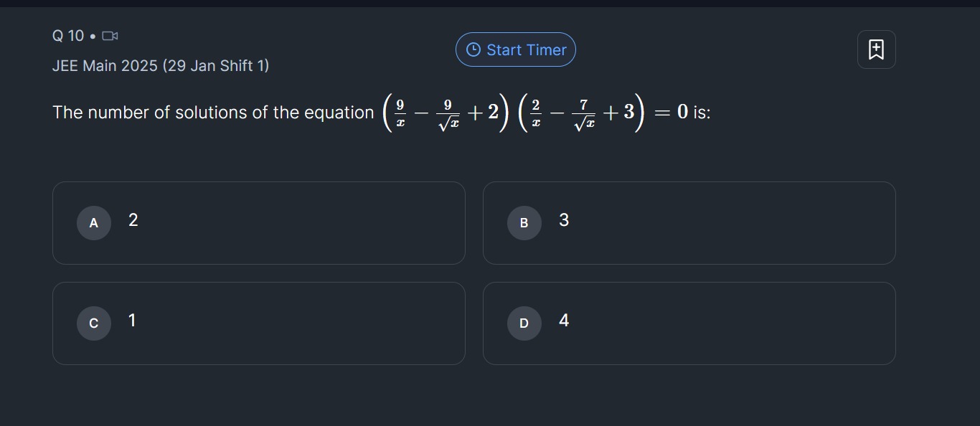Click the bullet dot beside Q 10
The width and height of the screenshot is (980, 426).
[92, 35]
